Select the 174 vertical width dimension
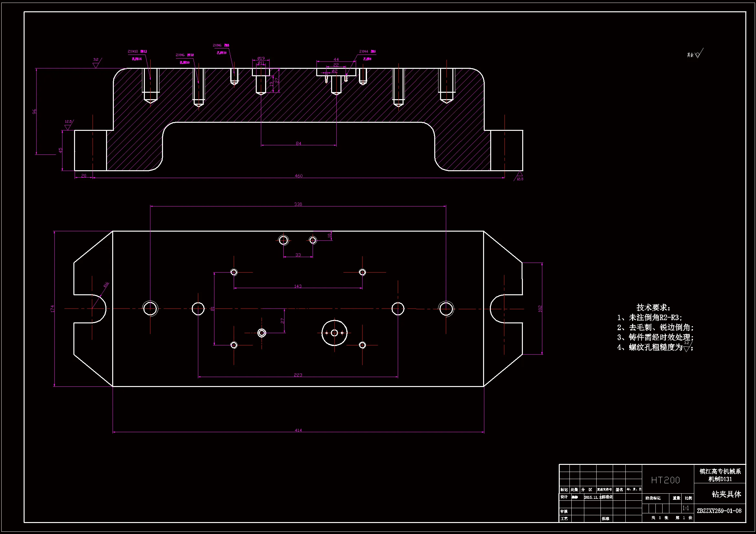756x534 pixels. click(52, 309)
